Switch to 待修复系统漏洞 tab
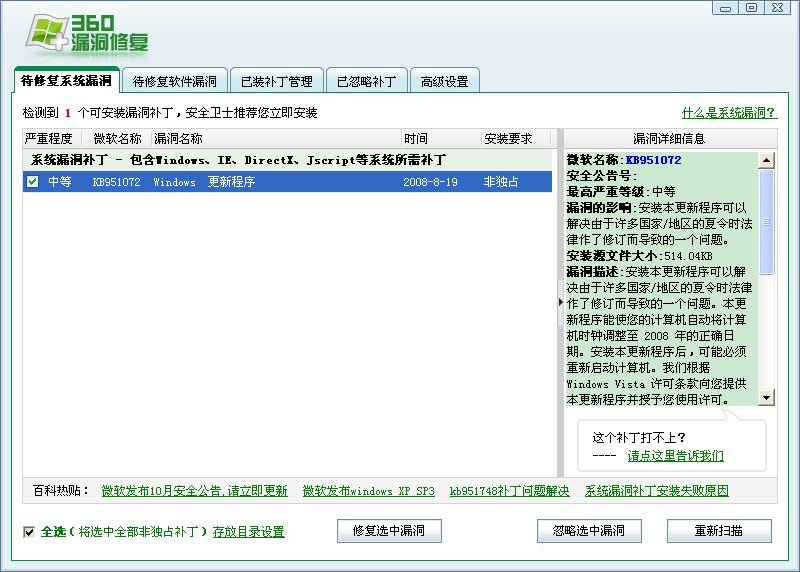Image resolution: width=800 pixels, height=572 pixels. (x=66, y=81)
